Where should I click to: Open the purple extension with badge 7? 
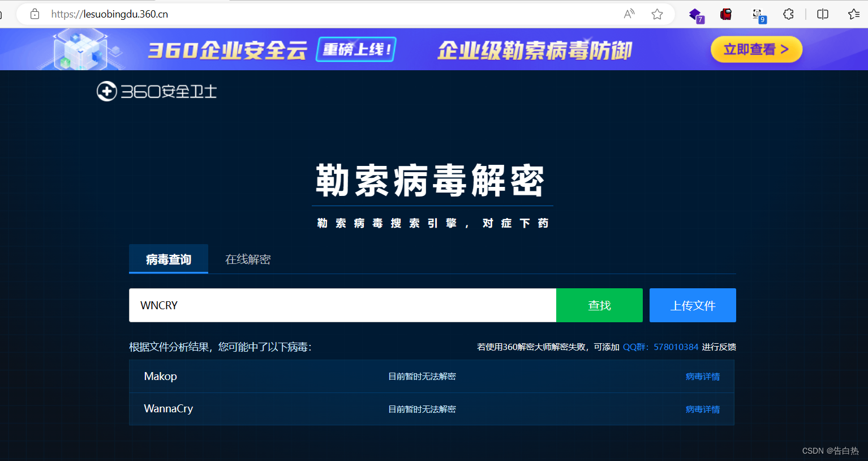click(x=696, y=15)
